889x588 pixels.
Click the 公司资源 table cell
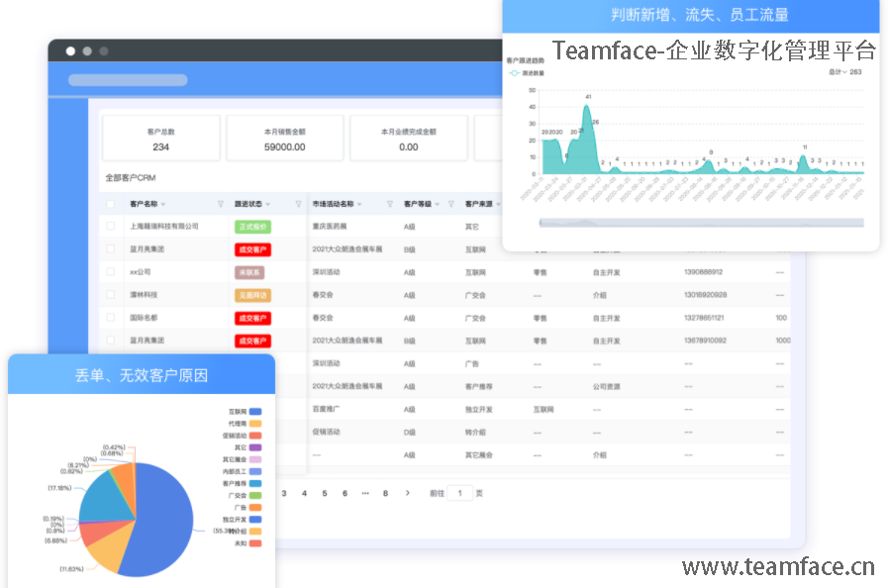pyautogui.click(x=607, y=387)
